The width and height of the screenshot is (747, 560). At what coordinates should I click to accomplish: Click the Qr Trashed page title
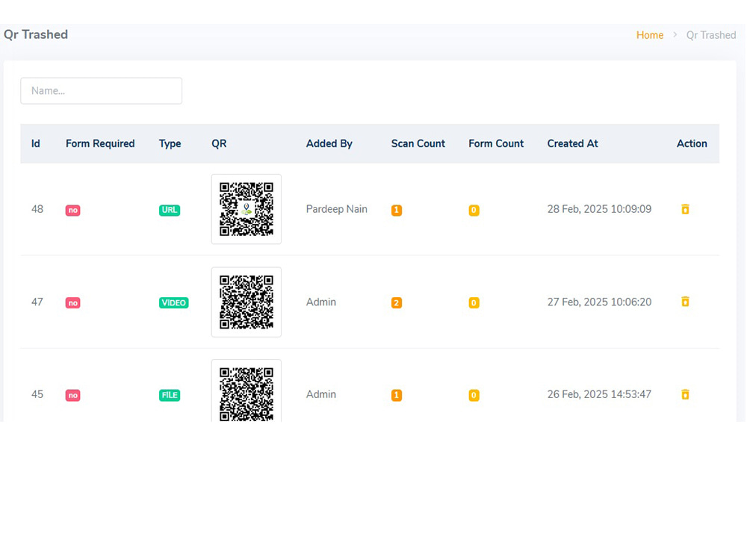point(36,34)
